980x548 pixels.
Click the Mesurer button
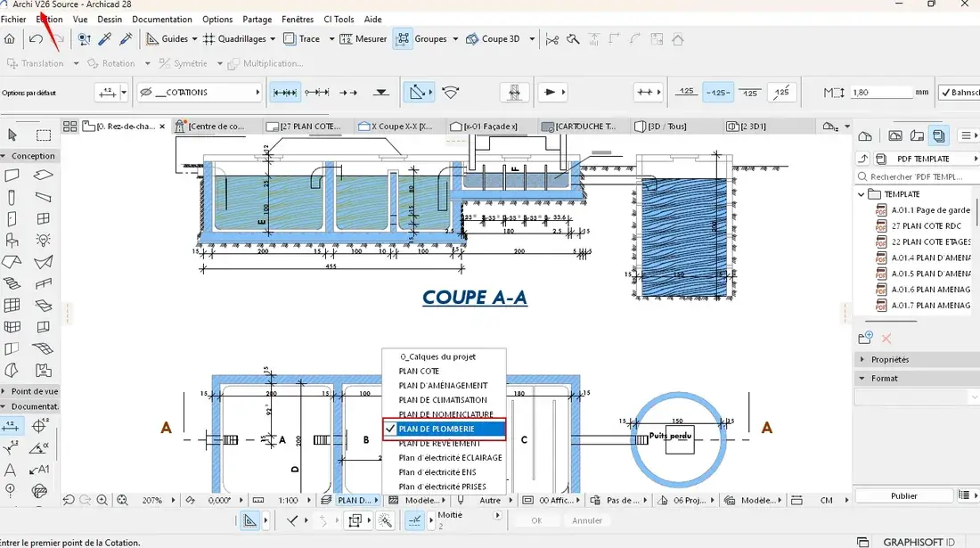pos(363,38)
